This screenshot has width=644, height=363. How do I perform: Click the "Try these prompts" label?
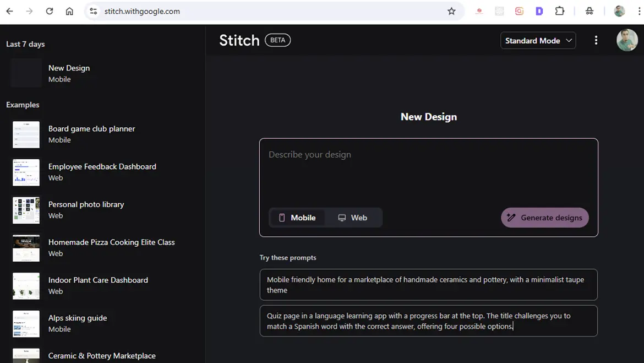pyautogui.click(x=288, y=258)
